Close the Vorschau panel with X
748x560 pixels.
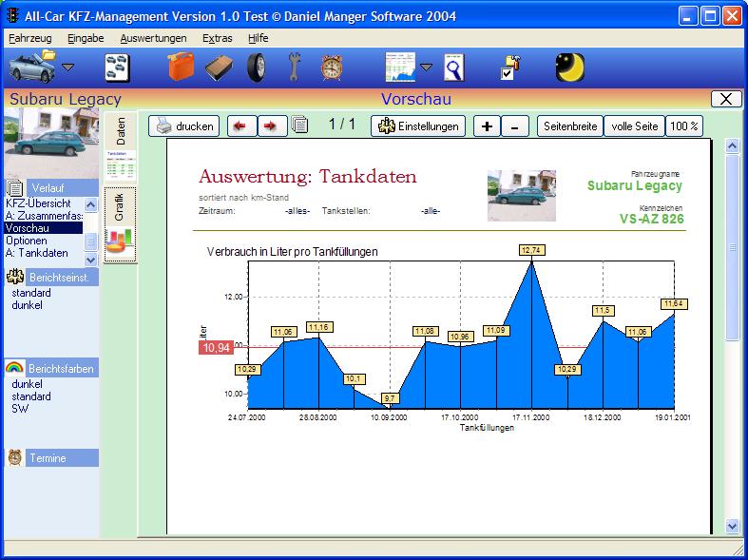click(x=726, y=99)
